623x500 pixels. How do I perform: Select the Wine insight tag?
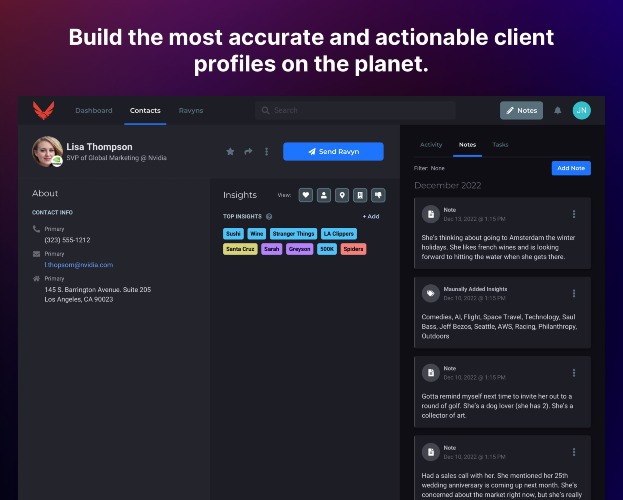tap(257, 234)
